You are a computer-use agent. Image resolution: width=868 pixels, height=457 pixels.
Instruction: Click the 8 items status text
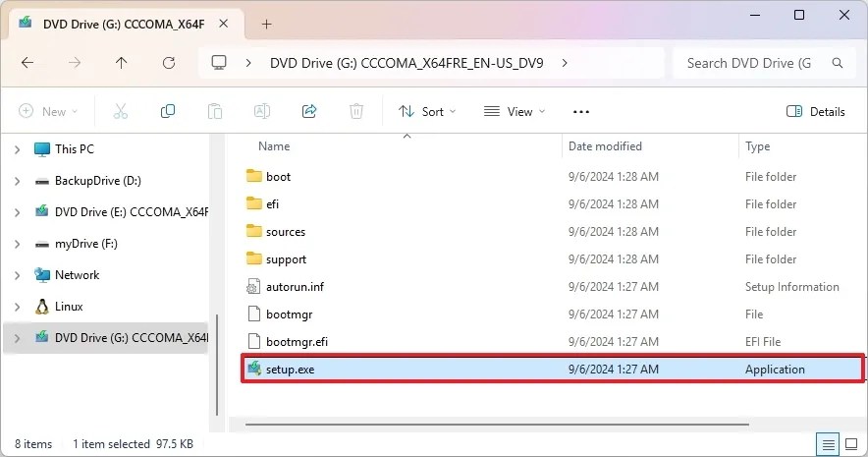33,443
